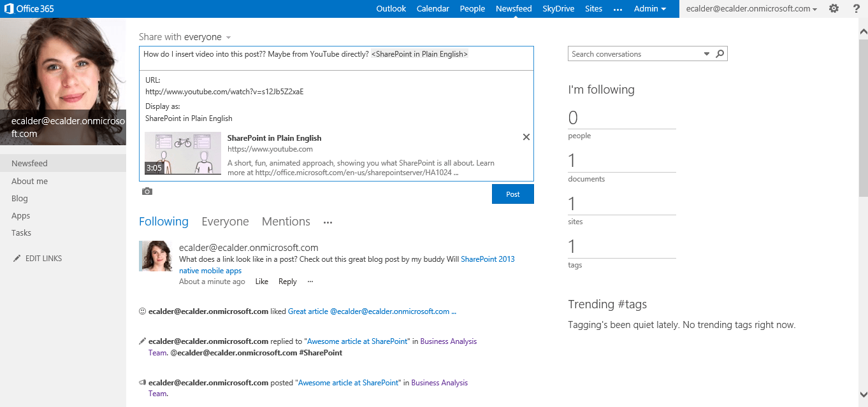Click the large profile photo

[x=63, y=82]
